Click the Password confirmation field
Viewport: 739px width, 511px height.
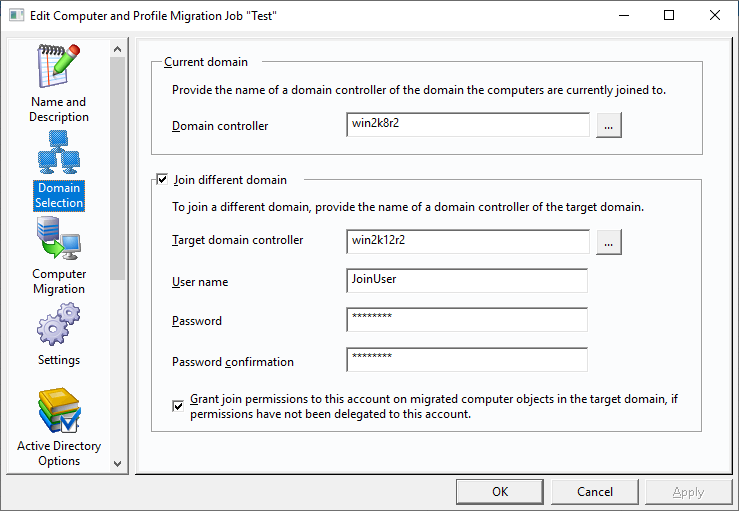[467, 360]
